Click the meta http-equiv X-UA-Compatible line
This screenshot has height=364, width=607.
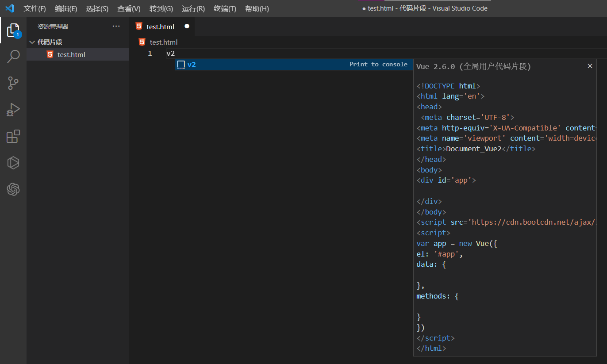point(506,128)
